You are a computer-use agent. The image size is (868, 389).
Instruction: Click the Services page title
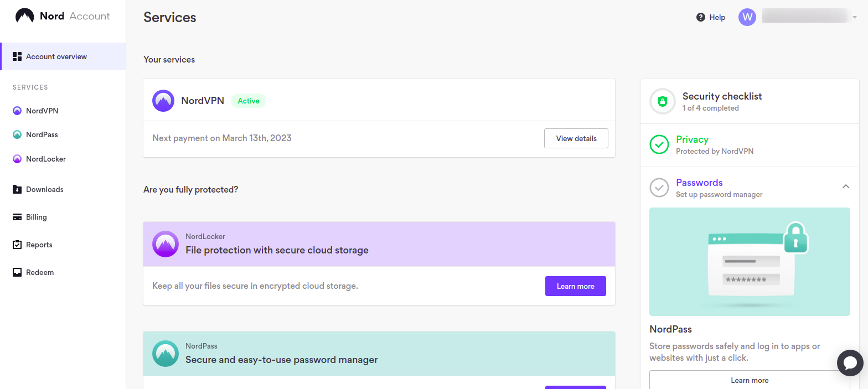coord(170,17)
